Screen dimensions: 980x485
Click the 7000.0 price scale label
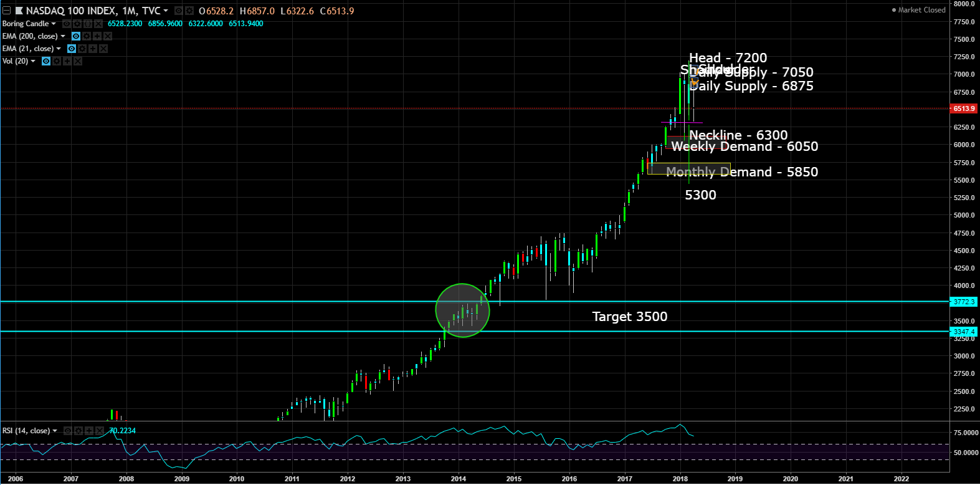tap(963, 74)
